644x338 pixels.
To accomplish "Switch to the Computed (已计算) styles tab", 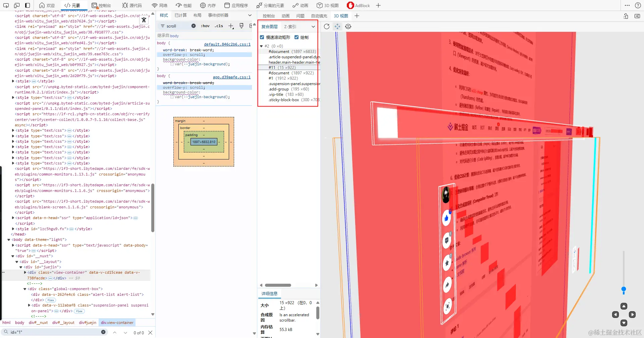I will coord(180,15).
